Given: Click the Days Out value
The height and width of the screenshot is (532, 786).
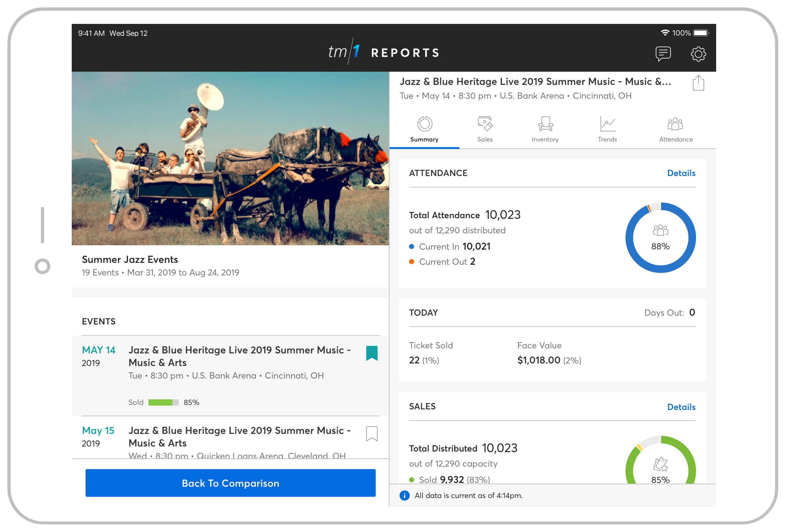Looking at the screenshot, I should [692, 312].
